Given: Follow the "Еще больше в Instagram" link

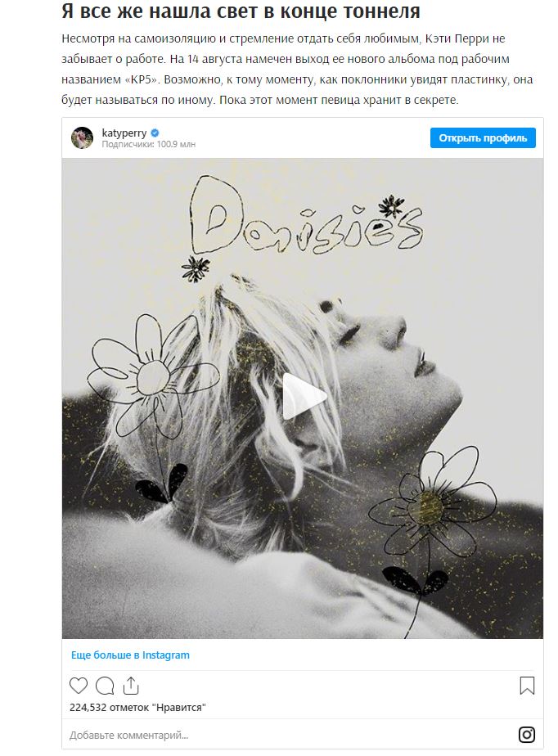Looking at the screenshot, I should [x=130, y=655].
